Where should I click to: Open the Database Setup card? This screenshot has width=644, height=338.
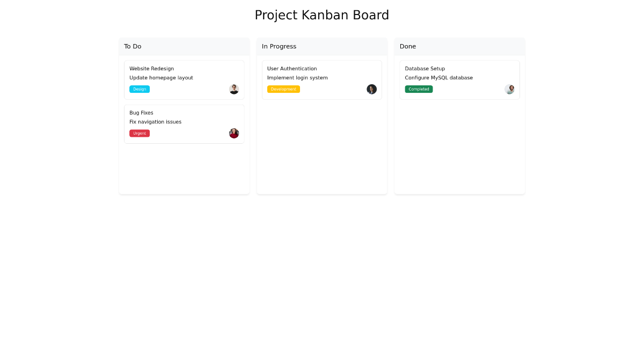click(x=459, y=79)
